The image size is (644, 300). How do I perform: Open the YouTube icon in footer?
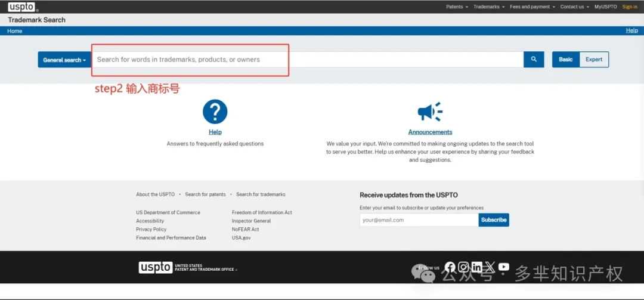coord(503,267)
